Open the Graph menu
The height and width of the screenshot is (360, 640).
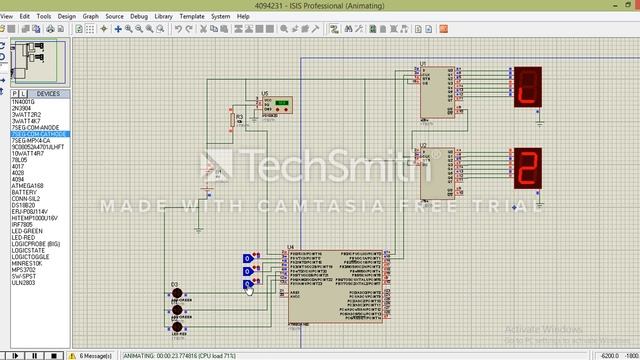(x=91, y=16)
